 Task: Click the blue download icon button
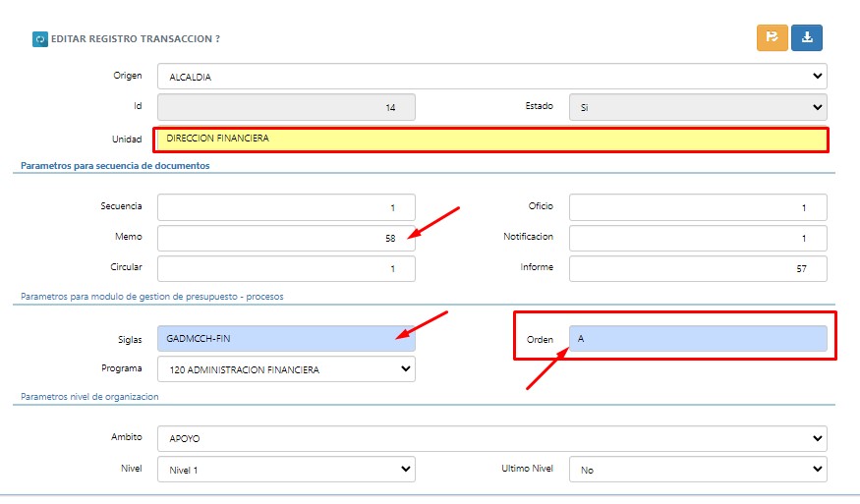pos(807,37)
